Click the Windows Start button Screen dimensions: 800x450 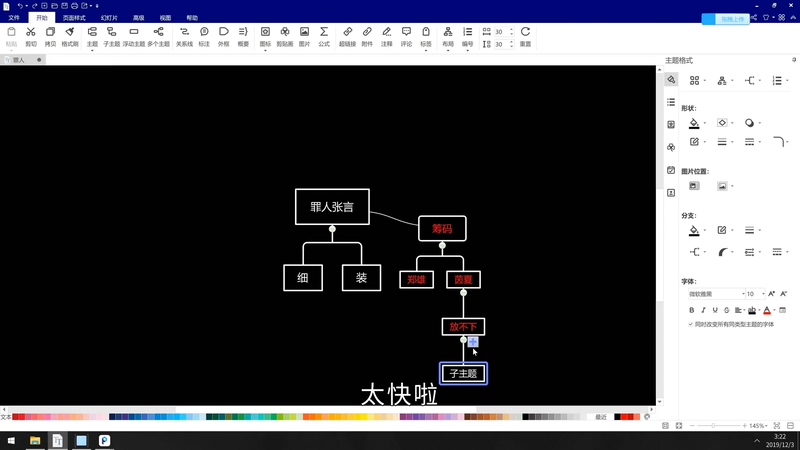(x=11, y=440)
